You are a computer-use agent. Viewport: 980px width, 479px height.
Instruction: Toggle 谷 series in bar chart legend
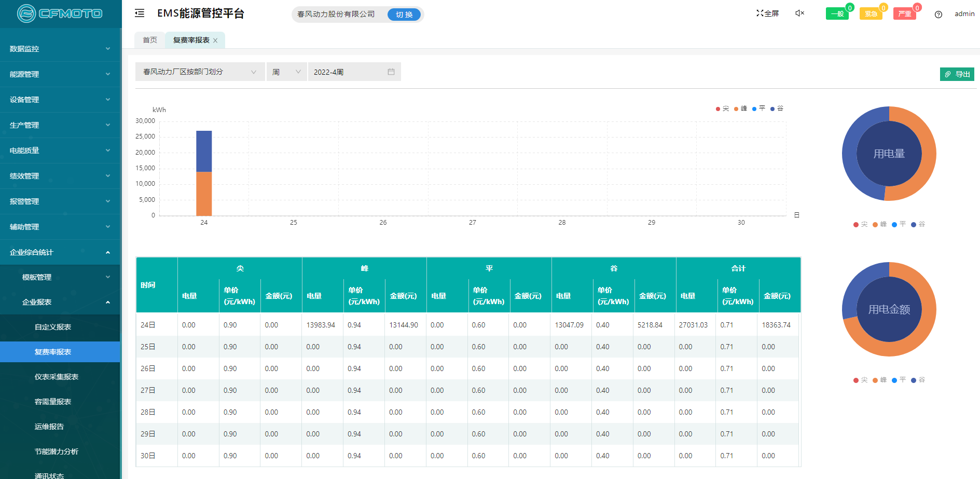777,108
